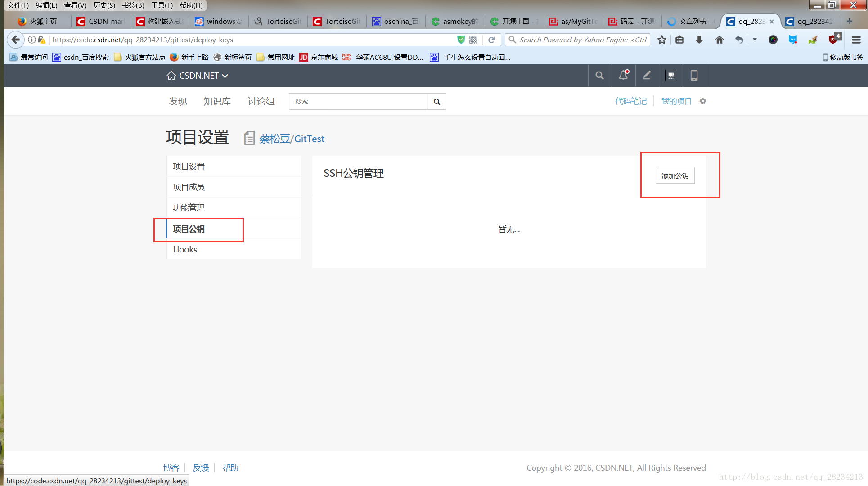Open the 文件(F) menu
The width and height of the screenshot is (868, 486).
tap(18, 5)
